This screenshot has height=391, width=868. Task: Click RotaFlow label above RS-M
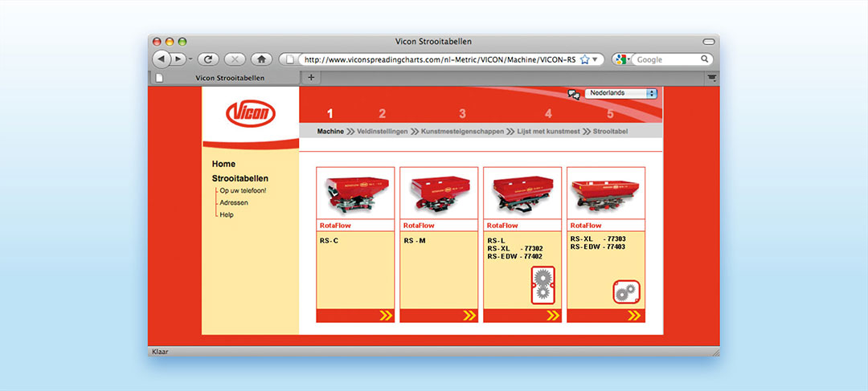click(419, 226)
